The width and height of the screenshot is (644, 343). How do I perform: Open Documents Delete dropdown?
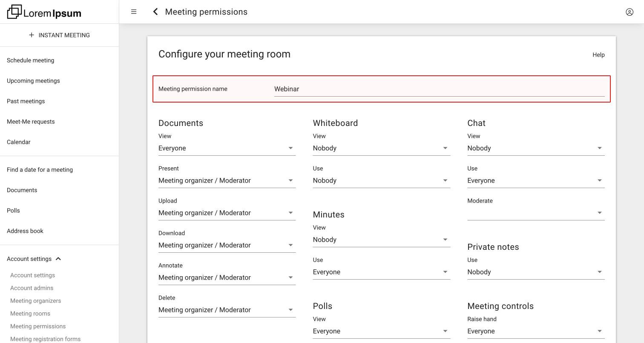pyautogui.click(x=227, y=310)
